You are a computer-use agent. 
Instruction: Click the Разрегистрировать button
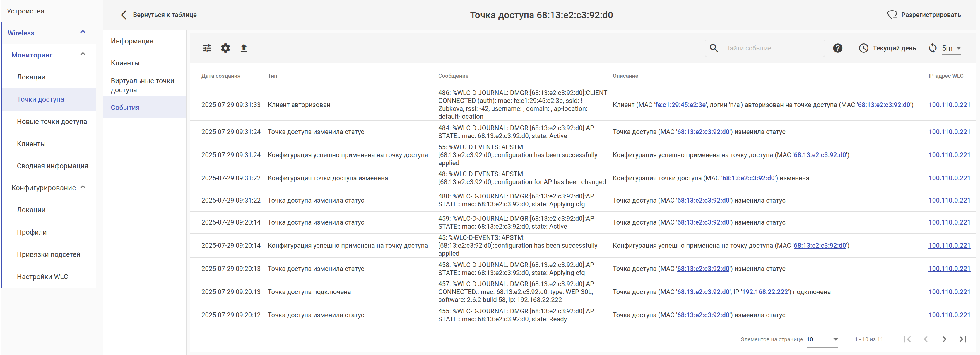tap(924, 15)
